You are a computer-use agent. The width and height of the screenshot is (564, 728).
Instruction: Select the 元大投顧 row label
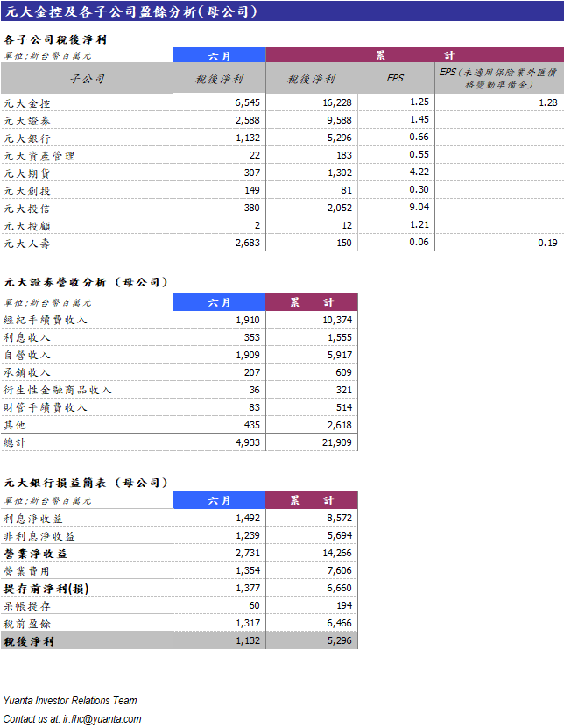click(27, 226)
